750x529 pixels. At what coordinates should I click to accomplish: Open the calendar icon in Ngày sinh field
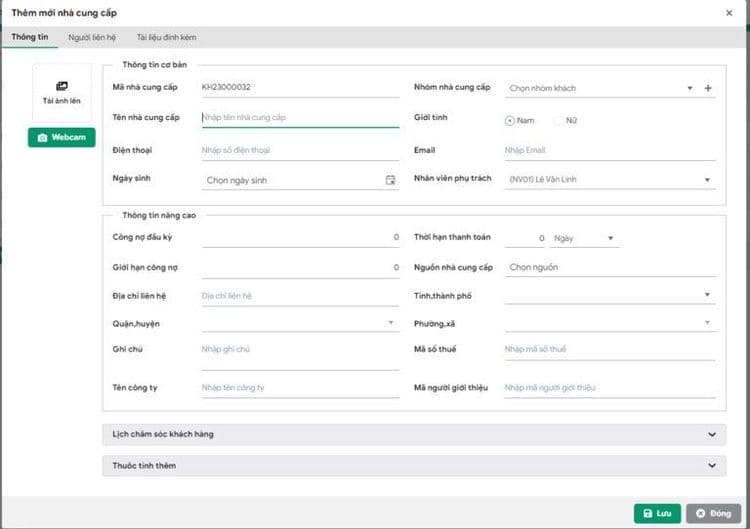pyautogui.click(x=390, y=180)
